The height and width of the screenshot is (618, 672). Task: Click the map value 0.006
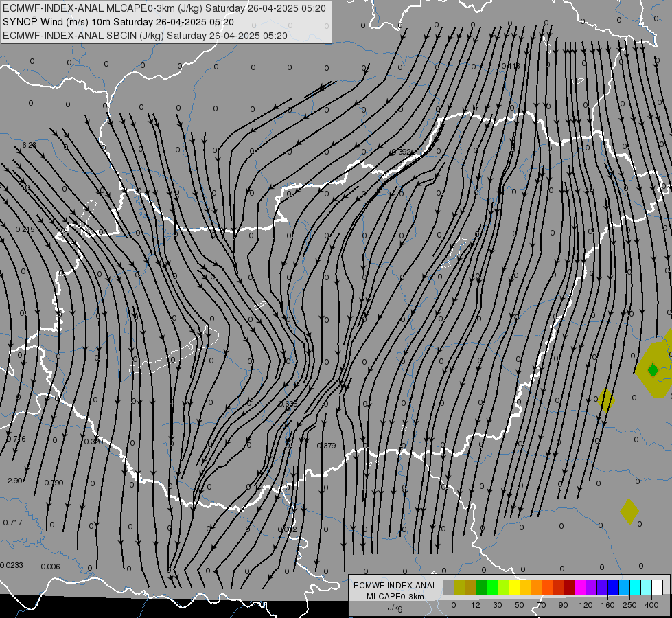coord(51,566)
